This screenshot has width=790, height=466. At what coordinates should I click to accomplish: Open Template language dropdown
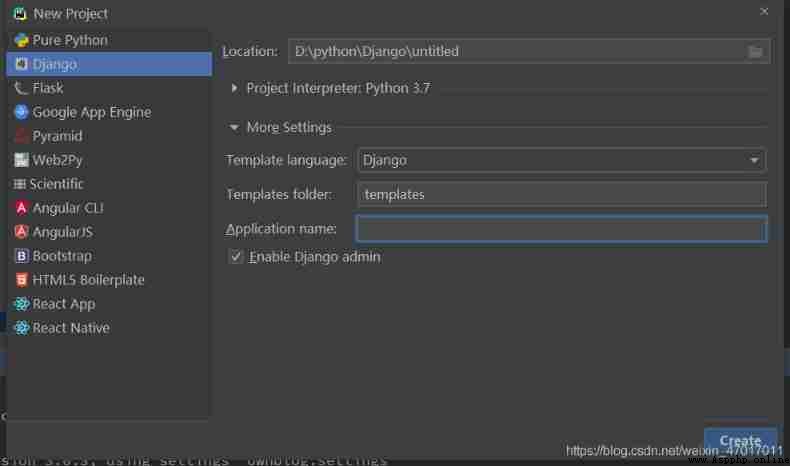point(562,160)
